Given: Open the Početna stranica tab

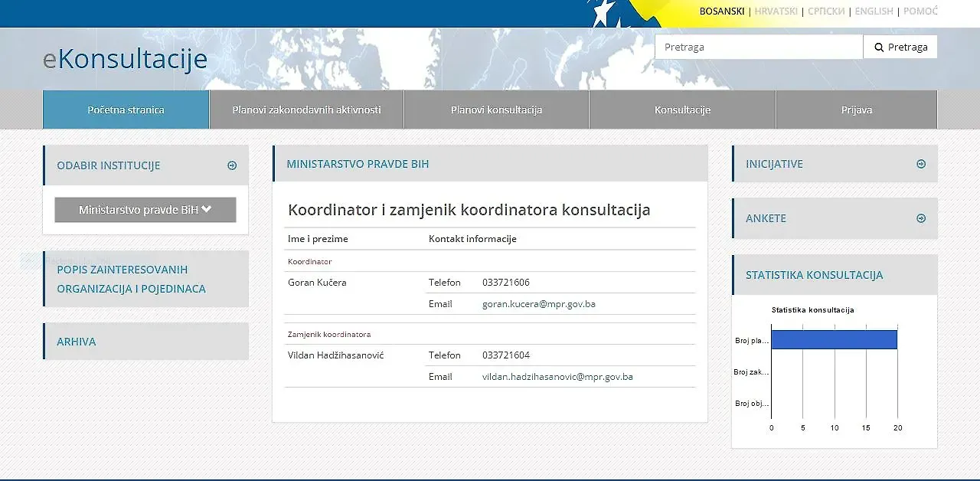Looking at the screenshot, I should [126, 110].
